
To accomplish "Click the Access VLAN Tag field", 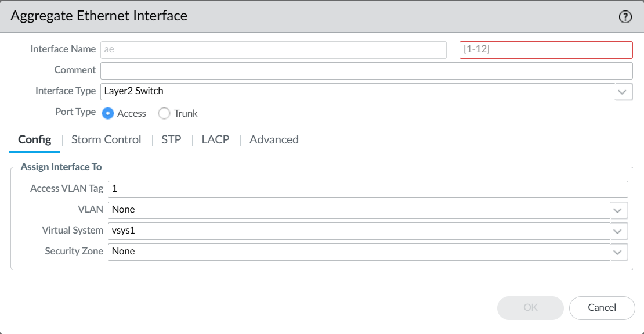I will point(368,189).
